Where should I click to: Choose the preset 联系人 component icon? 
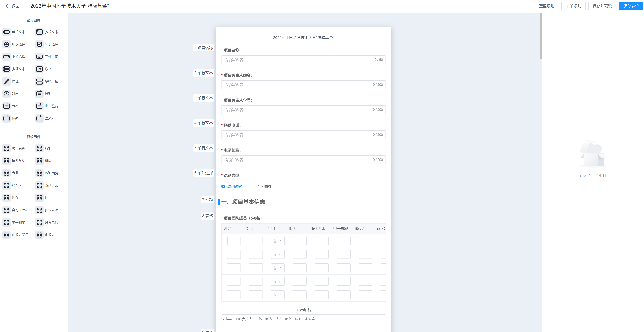[7, 186]
